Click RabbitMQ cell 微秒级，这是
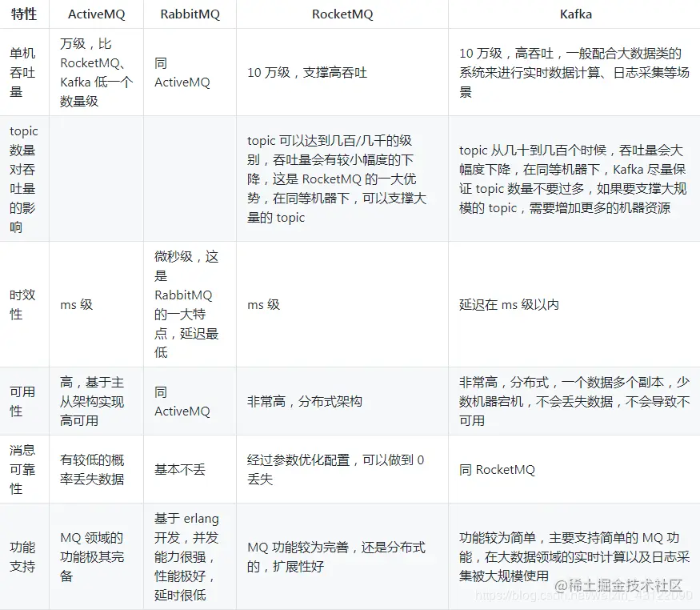This screenshot has width=700, height=610. 190,304
